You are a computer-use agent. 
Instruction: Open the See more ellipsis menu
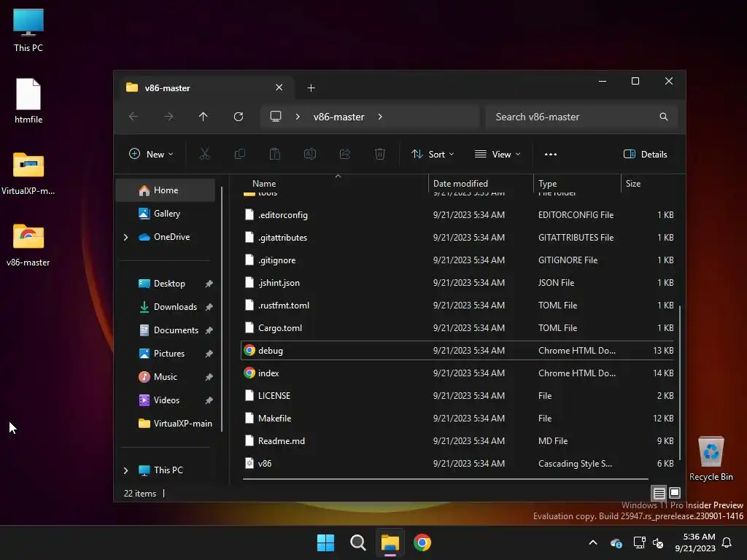[551, 154]
